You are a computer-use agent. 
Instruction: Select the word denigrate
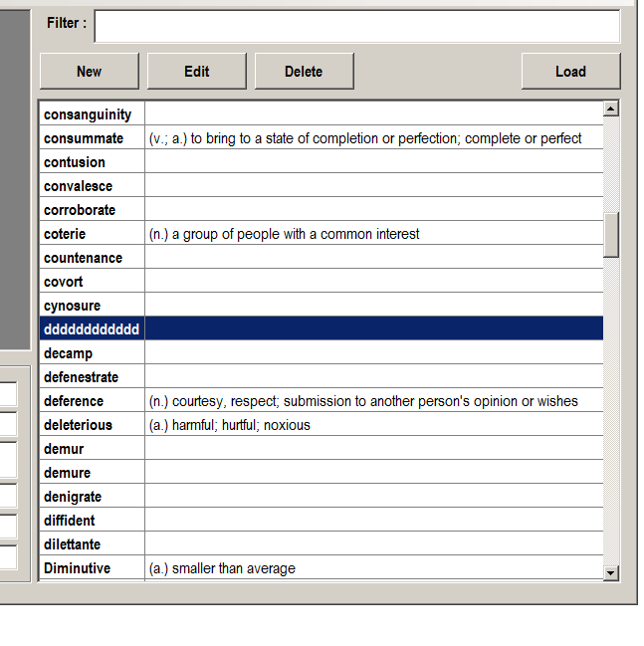tap(73, 497)
